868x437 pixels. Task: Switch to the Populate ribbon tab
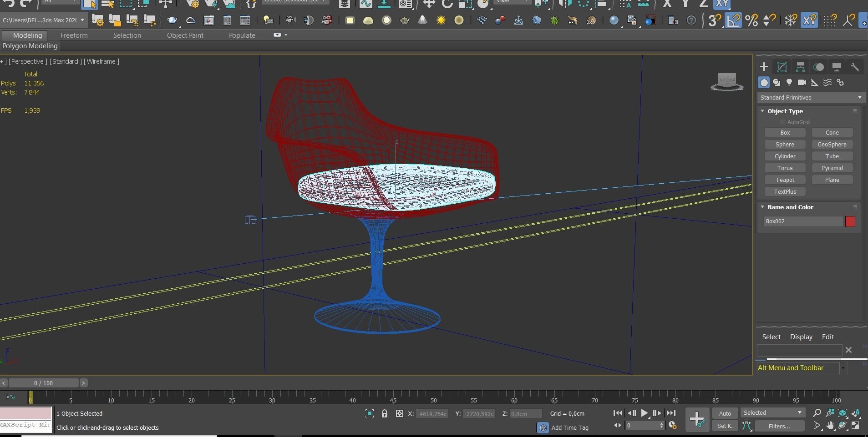click(x=242, y=35)
